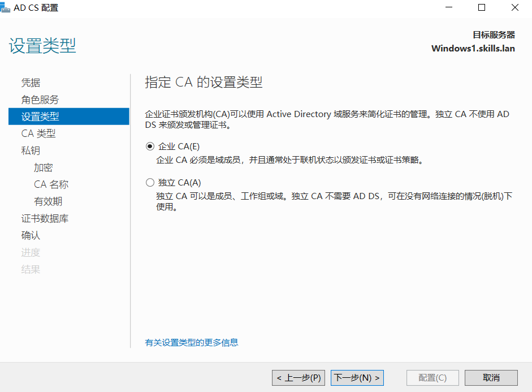Open the CA 名称 sub-item
The width and height of the screenshot is (532, 392).
pyautogui.click(x=51, y=184)
